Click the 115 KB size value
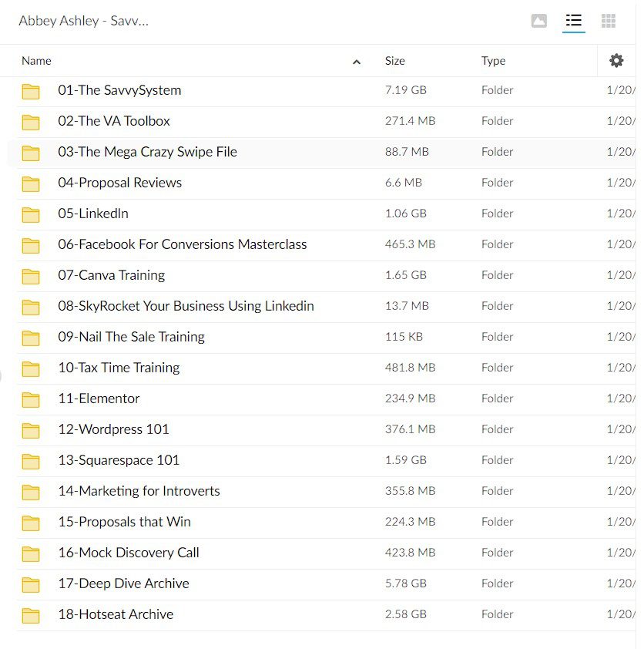 [404, 337]
